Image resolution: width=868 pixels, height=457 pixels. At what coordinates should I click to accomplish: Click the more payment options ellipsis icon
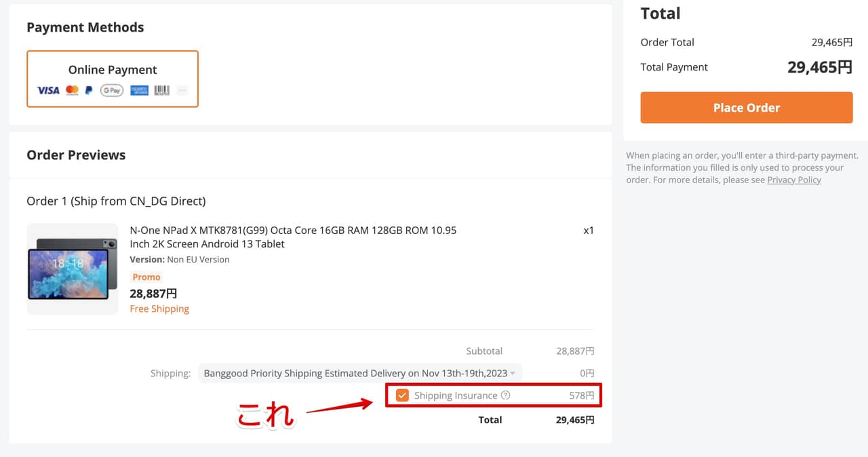click(182, 90)
